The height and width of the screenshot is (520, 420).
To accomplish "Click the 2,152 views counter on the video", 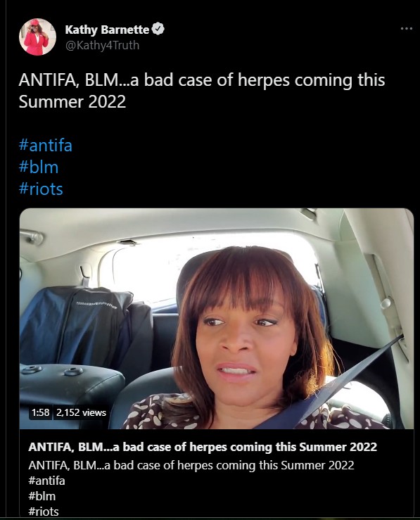I will (x=81, y=412).
